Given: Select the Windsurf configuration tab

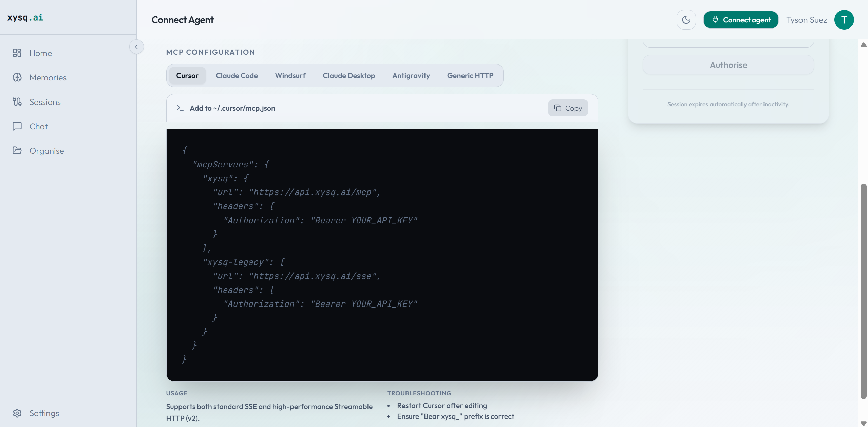Looking at the screenshot, I should 290,76.
